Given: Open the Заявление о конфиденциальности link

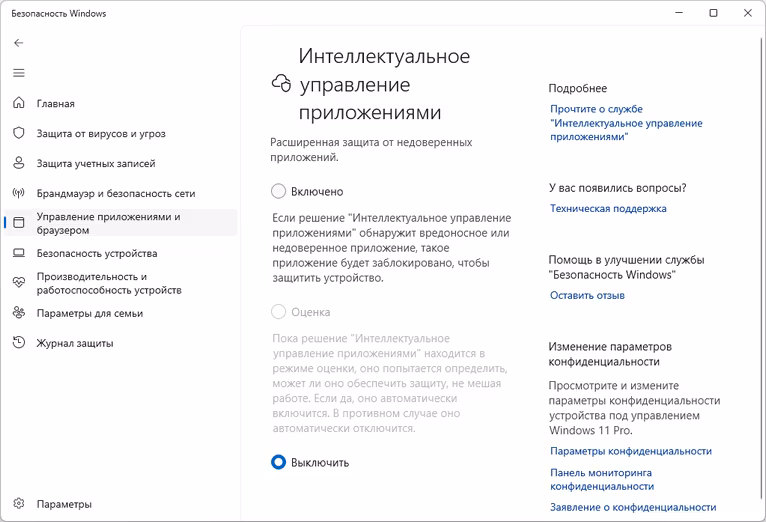Looking at the screenshot, I should click(633, 507).
